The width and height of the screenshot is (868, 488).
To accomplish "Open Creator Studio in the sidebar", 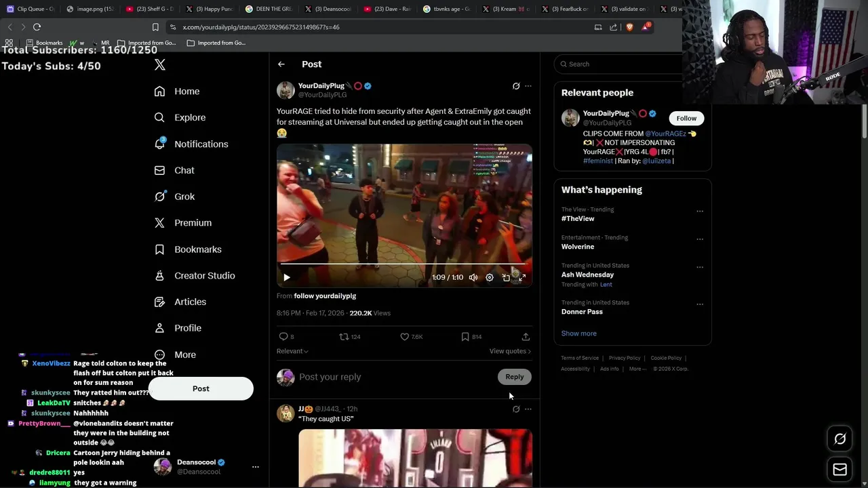I will pos(195,276).
